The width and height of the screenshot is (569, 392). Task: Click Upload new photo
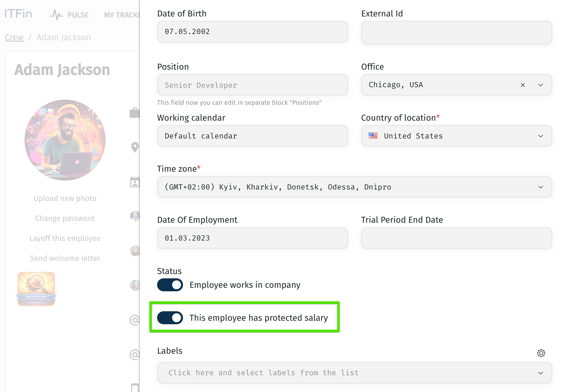point(65,198)
